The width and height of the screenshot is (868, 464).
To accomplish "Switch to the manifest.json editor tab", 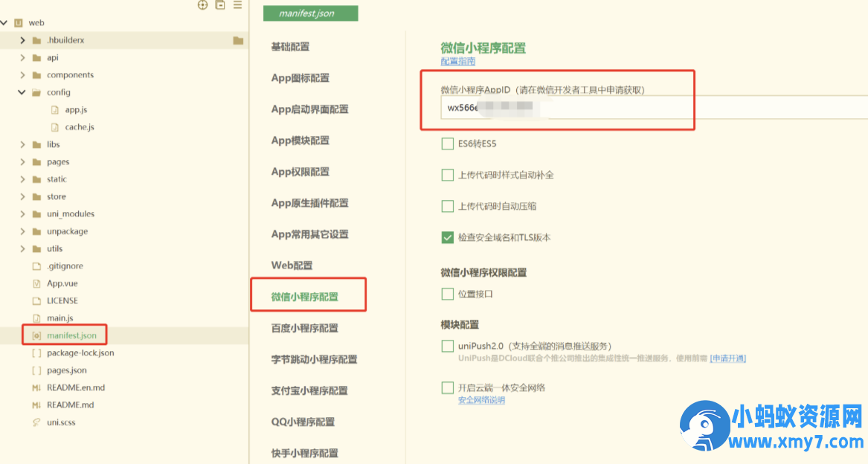I will [310, 13].
